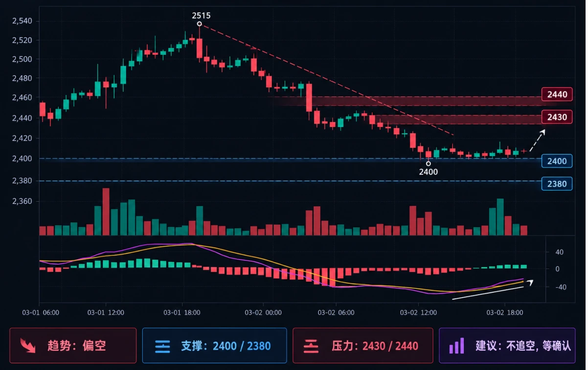Select the 压力: 2430 / 2440 card text

pos(375,346)
